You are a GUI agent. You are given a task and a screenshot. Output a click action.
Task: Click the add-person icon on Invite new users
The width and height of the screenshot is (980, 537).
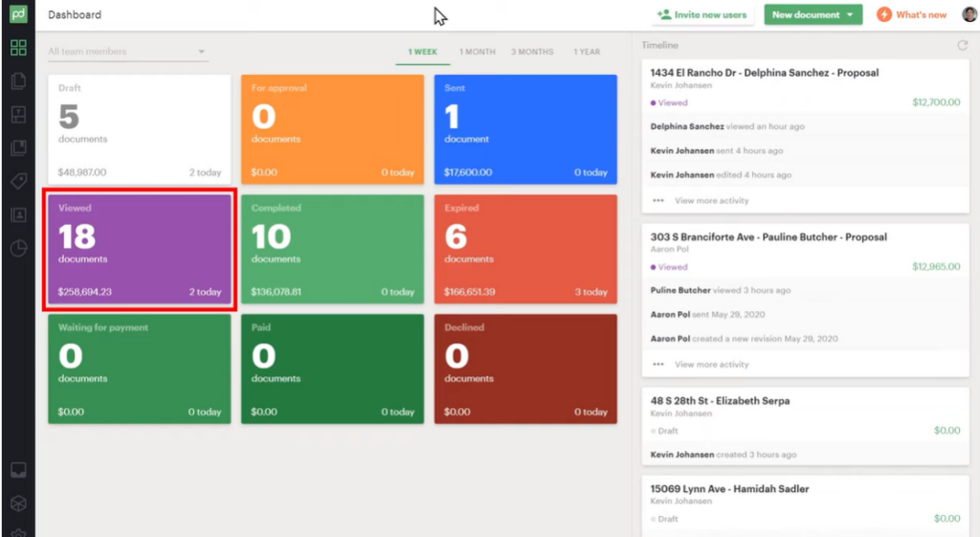coord(664,14)
